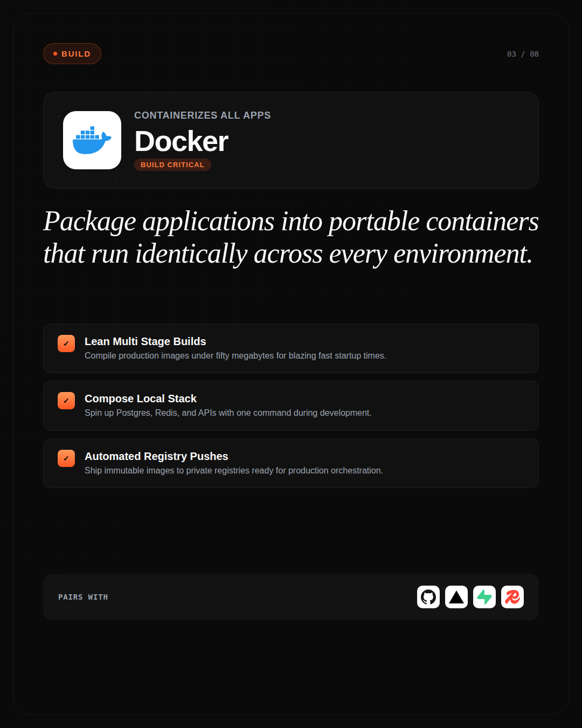The width and height of the screenshot is (582, 728).
Task: Click the CONTAINERIZES ALL APPS label
Action: 203,115
